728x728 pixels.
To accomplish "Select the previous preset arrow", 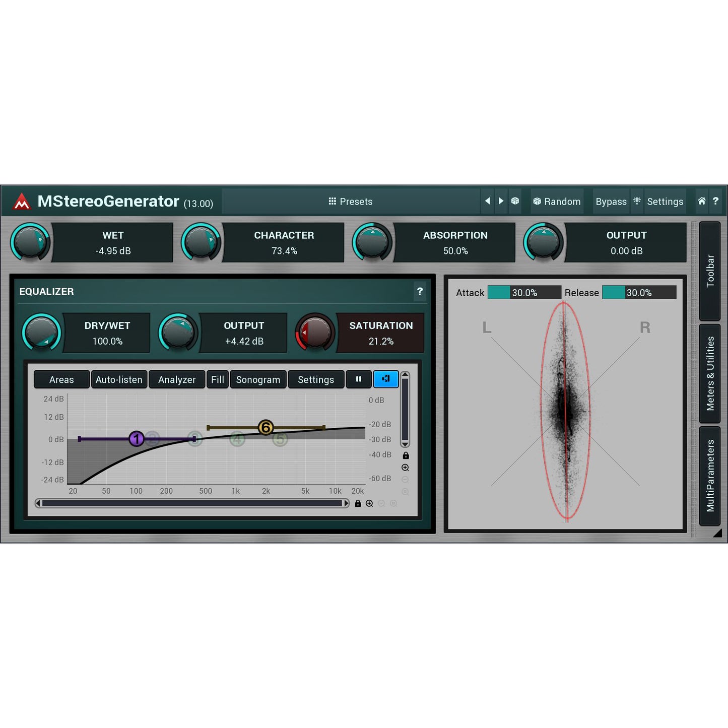I will coord(487,201).
